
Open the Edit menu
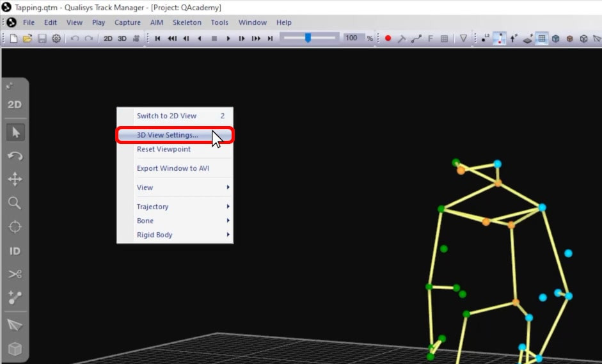pyautogui.click(x=51, y=22)
